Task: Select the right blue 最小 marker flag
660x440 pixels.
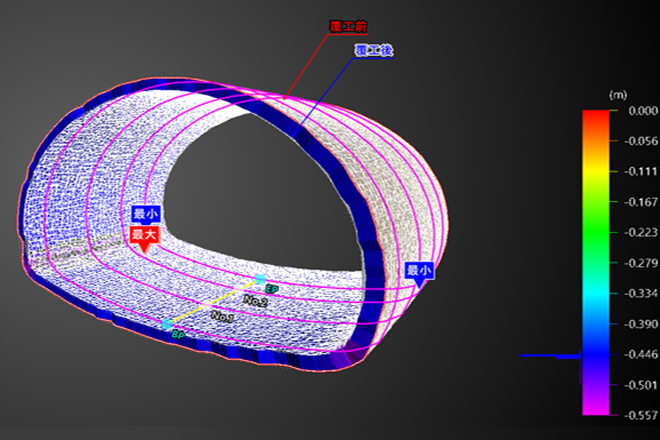Action: (x=419, y=271)
